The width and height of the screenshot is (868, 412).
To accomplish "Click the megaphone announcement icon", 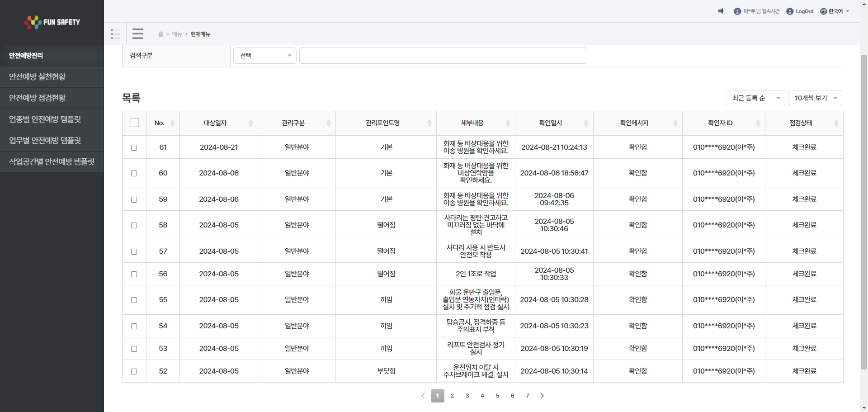I will pyautogui.click(x=722, y=11).
